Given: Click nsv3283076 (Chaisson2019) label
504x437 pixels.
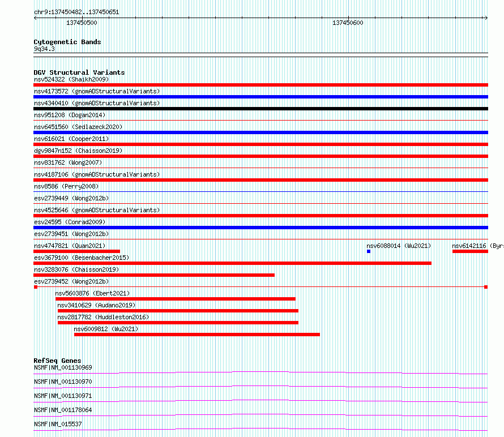Looking at the screenshot, I should pyautogui.click(x=76, y=269).
